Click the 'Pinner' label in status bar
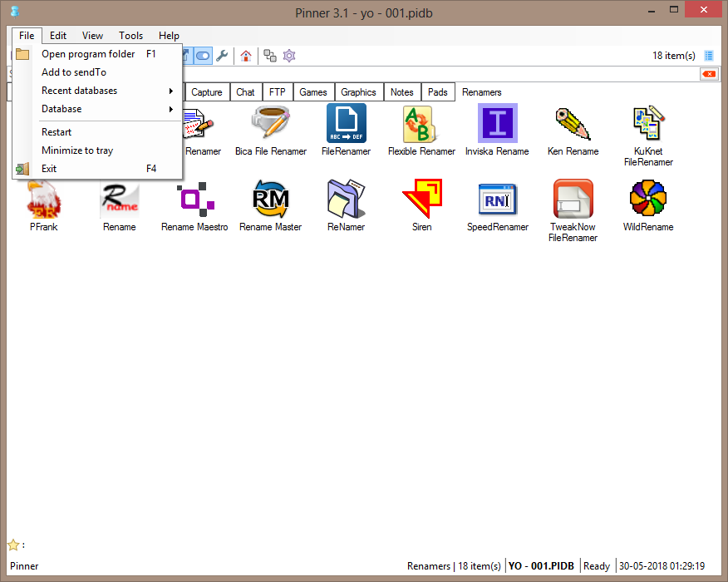The width and height of the screenshot is (728, 582). coord(24,565)
